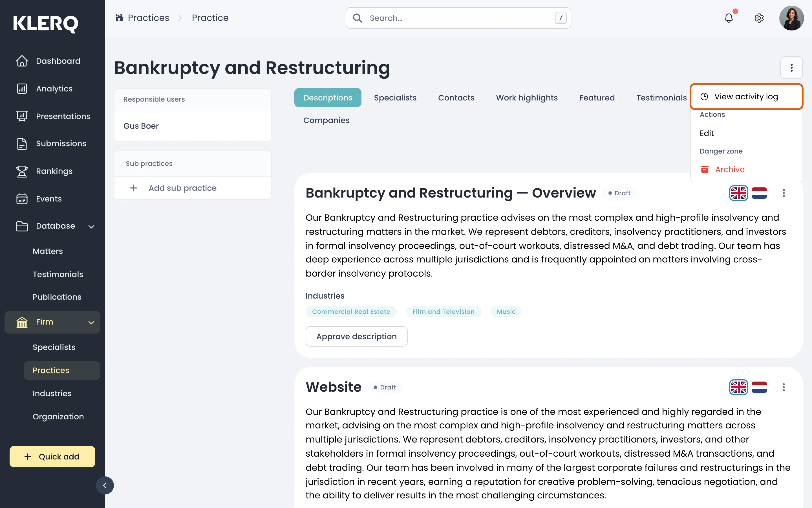The width and height of the screenshot is (812, 508).
Task: Focus the Search input field
Action: [458, 18]
